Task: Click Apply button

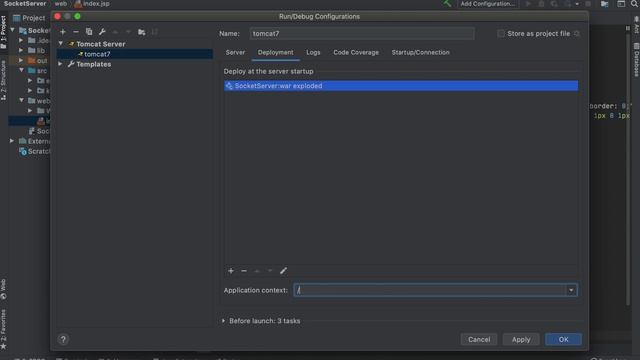Action: pyautogui.click(x=521, y=339)
